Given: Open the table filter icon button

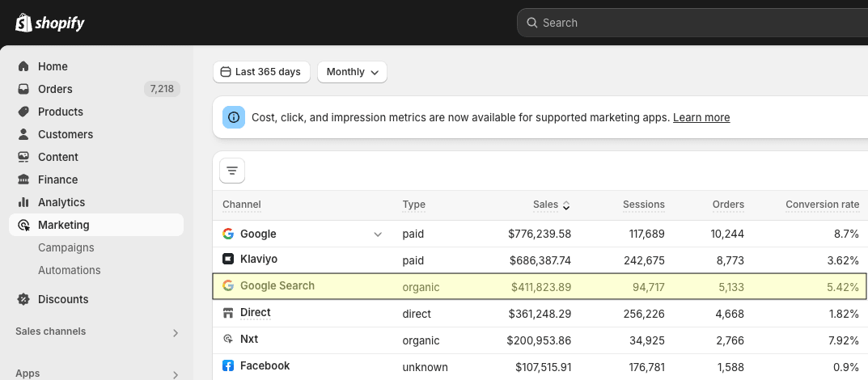Looking at the screenshot, I should coord(232,171).
